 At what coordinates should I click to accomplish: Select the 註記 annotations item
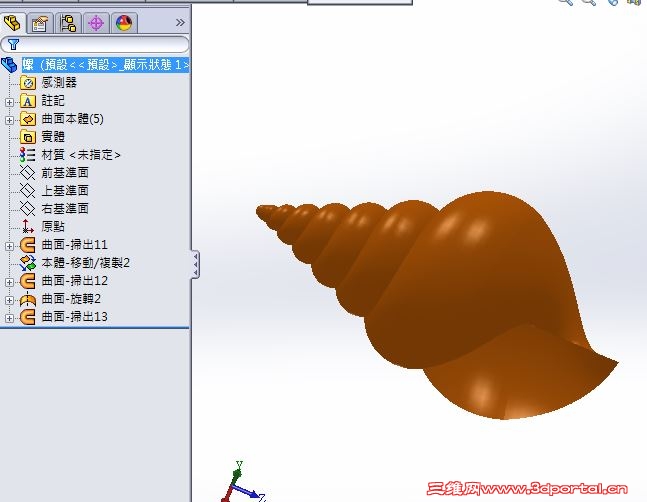coord(53,101)
